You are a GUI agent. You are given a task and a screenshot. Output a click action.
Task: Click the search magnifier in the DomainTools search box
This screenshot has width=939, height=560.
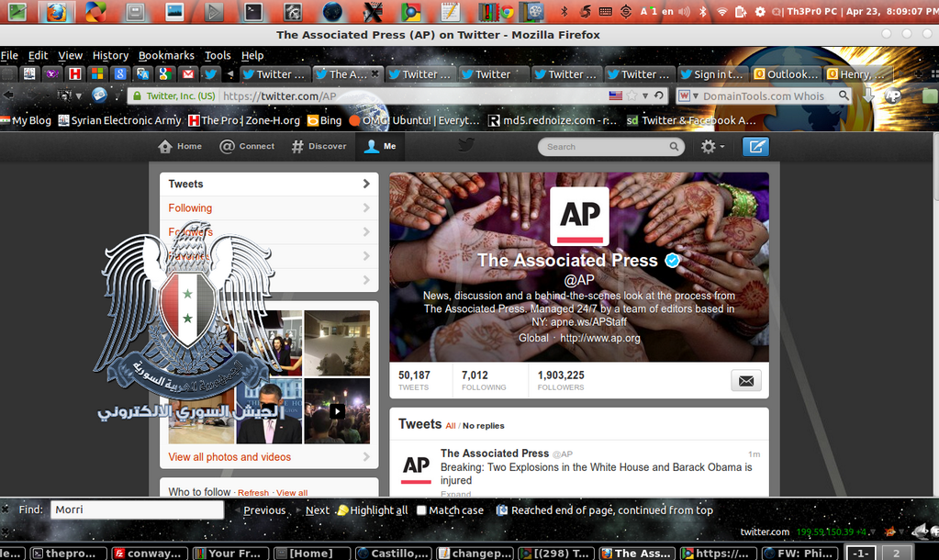tap(844, 95)
